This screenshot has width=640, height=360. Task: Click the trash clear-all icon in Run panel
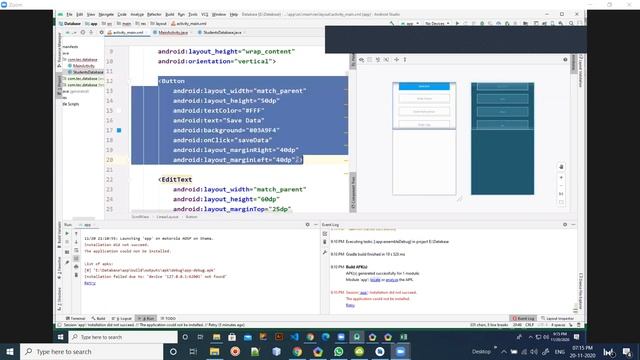(76, 275)
